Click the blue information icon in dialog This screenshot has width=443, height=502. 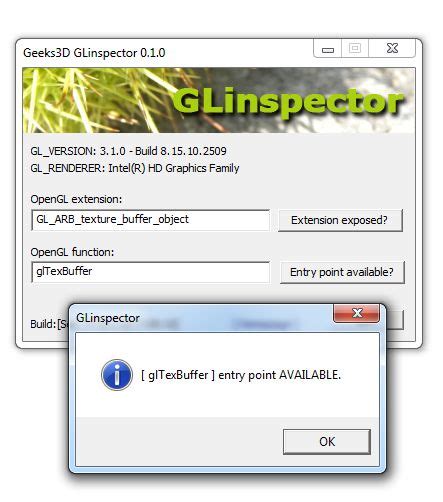tap(117, 375)
